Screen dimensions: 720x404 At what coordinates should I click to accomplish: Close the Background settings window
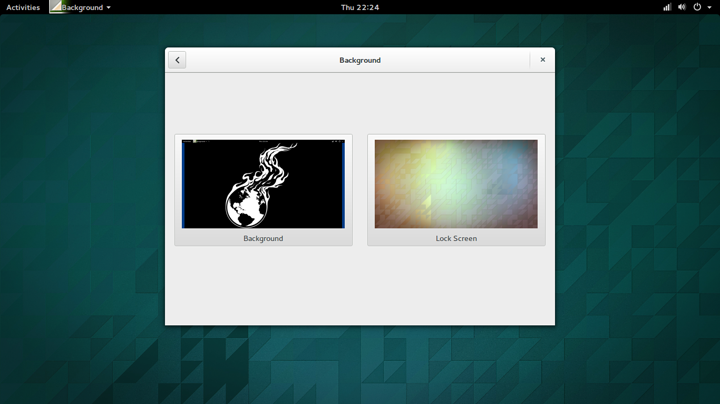(x=542, y=60)
